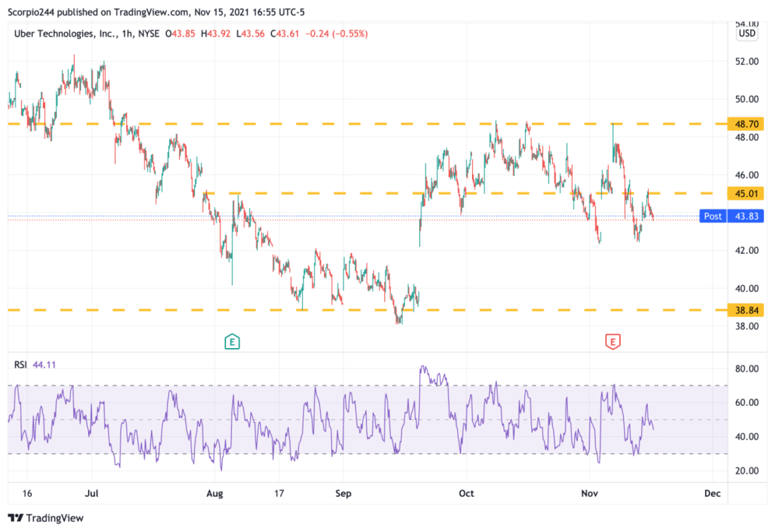Click the NYSE exchange label
Viewport: 775px width, 532px height.
(x=148, y=34)
